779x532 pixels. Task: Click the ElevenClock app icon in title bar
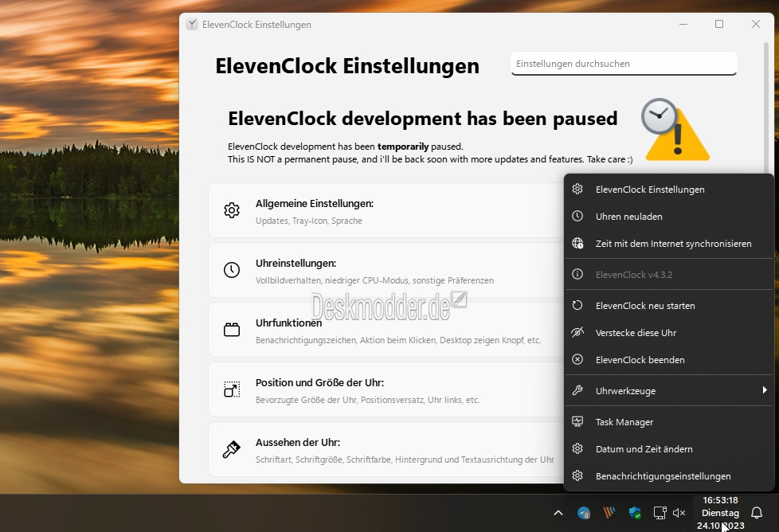[x=192, y=25]
